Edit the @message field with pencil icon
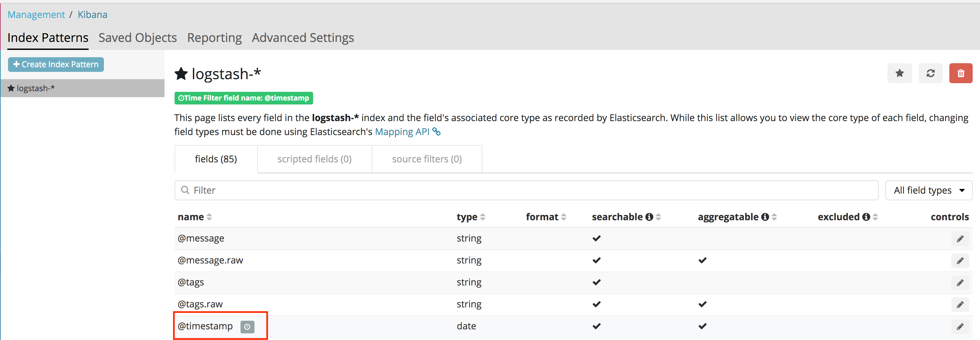This screenshot has height=340, width=980. (960, 239)
